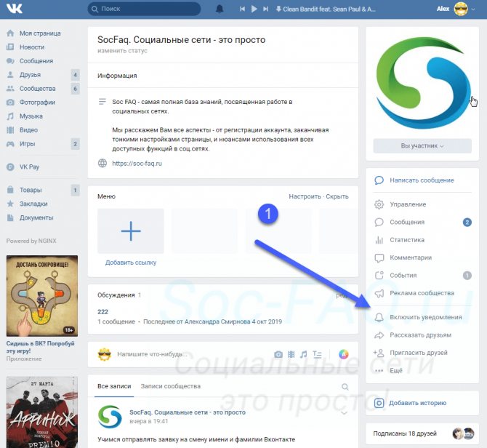
Task: Click Пригласить друзей
Action: 419,353
